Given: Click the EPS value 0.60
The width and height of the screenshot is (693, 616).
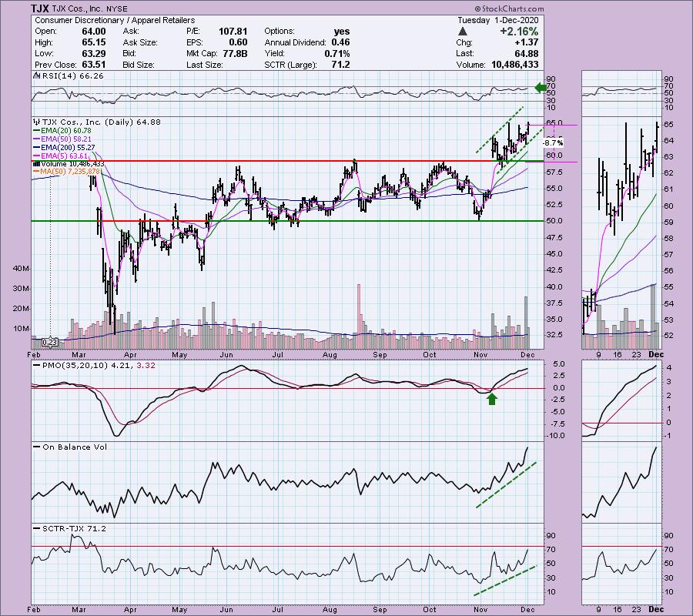Looking at the screenshot, I should click(238, 42).
